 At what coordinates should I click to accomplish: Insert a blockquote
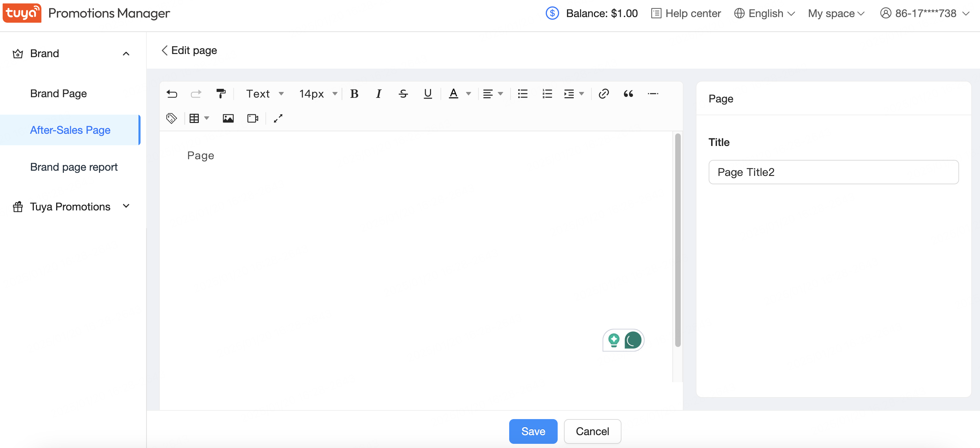[x=628, y=94]
